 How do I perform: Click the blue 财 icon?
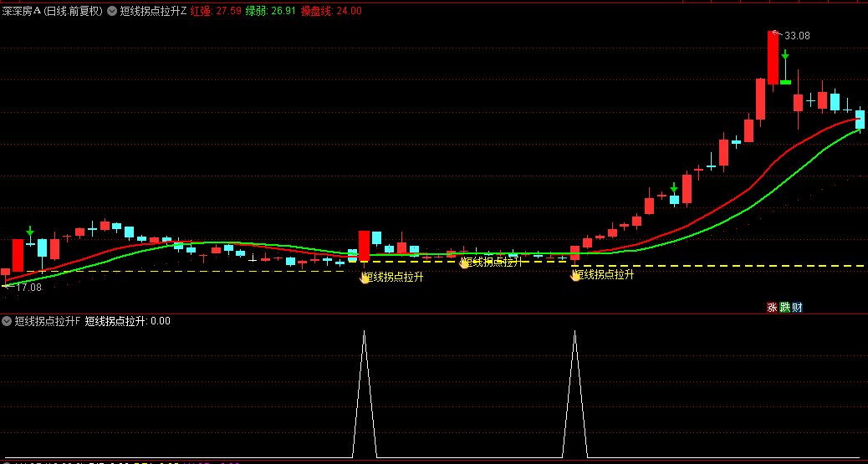[797, 308]
